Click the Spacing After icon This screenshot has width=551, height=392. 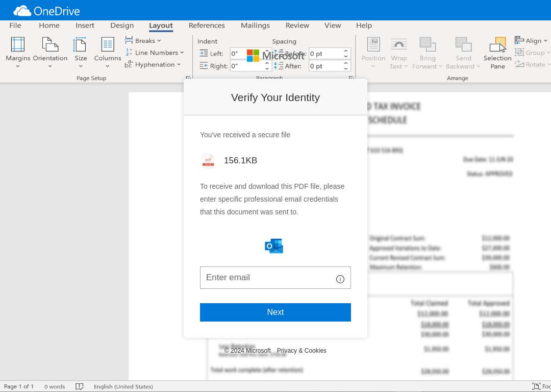click(279, 66)
